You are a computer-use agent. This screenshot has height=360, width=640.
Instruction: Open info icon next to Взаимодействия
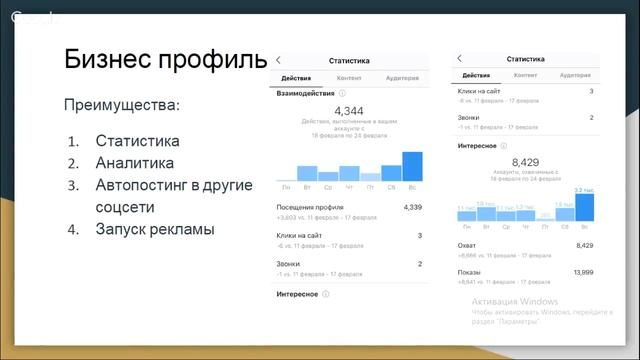click(x=342, y=93)
